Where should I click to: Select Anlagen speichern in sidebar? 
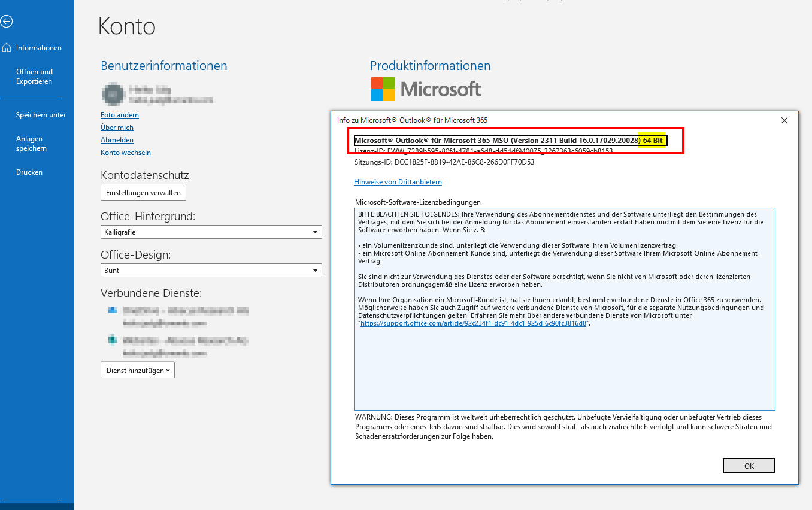click(x=31, y=144)
